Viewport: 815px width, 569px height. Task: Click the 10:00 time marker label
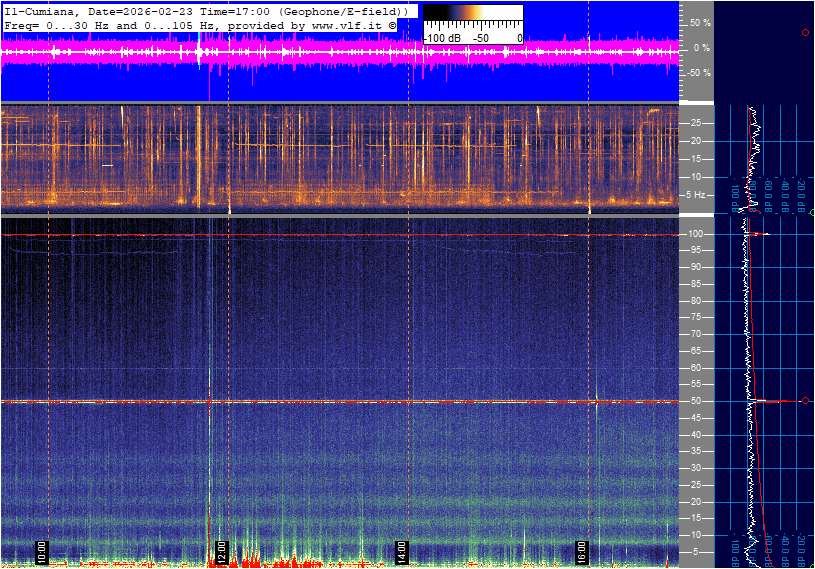(42, 551)
